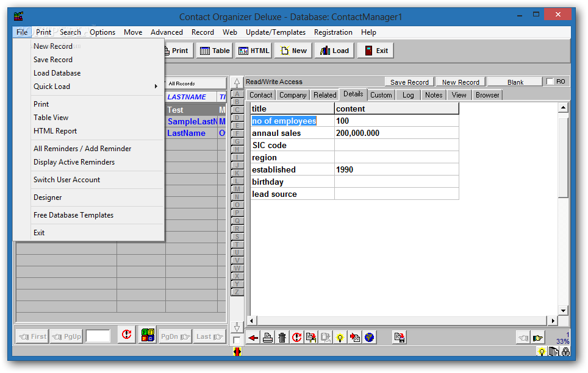Click the next record pointing hand icon

[538, 338]
